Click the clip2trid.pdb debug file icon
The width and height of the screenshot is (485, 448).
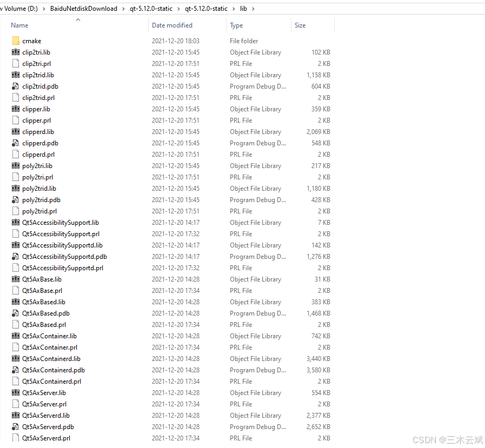tap(16, 86)
